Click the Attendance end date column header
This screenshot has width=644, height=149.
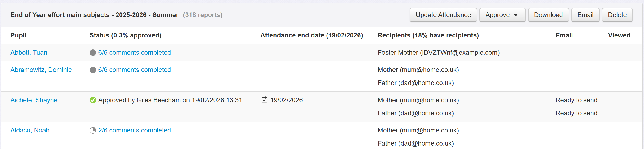(311, 36)
